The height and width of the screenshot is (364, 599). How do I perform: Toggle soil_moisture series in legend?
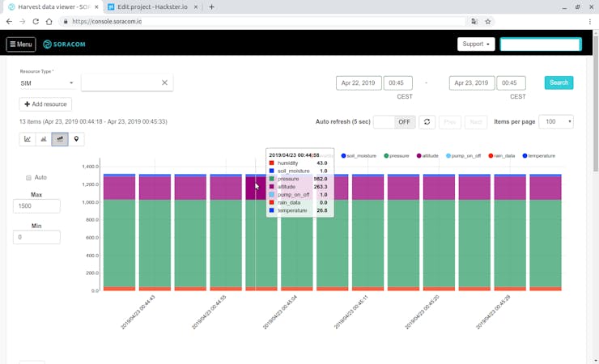pos(359,155)
